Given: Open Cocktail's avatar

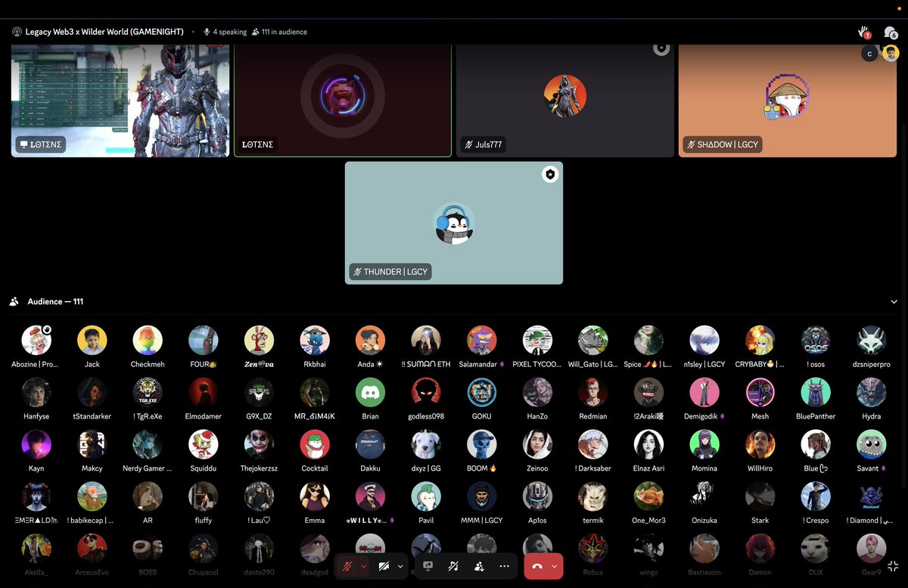Looking at the screenshot, I should coord(315,445).
